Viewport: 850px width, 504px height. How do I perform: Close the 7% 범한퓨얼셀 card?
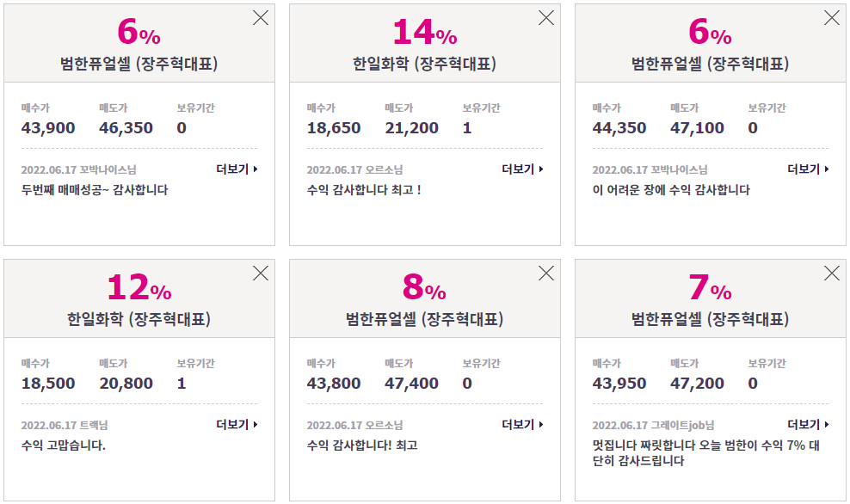[832, 274]
